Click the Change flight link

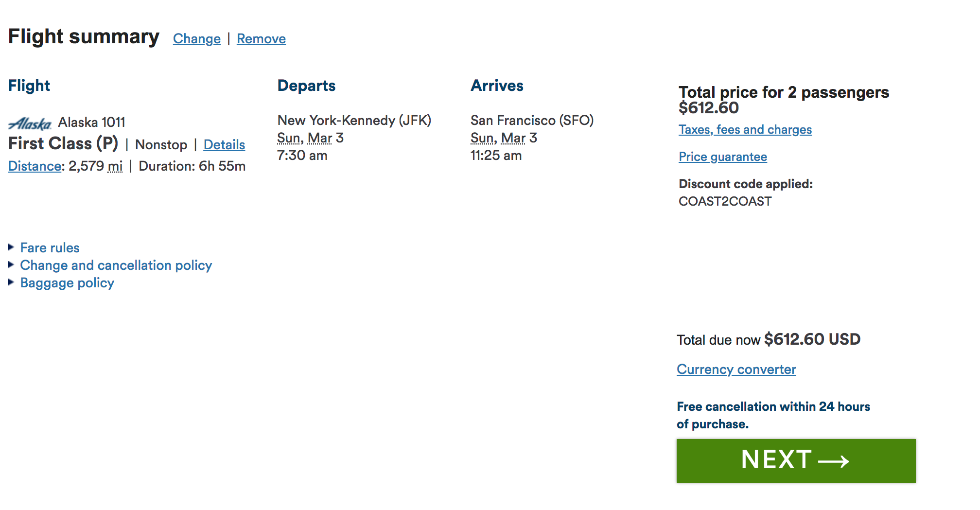196,39
